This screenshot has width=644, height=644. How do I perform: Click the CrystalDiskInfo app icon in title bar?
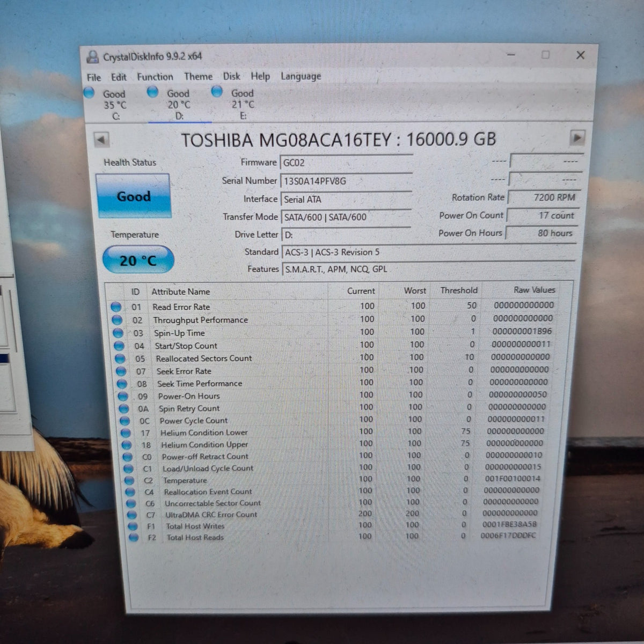(93, 56)
